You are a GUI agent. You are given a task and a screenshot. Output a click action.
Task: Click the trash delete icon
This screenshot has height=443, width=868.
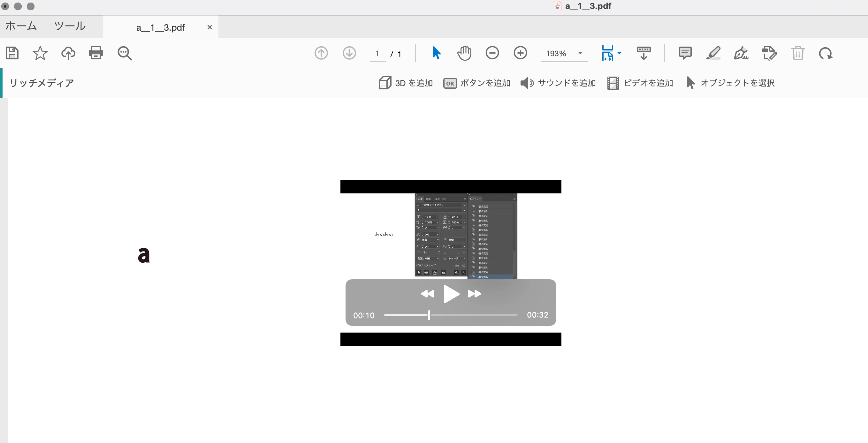[x=797, y=53]
